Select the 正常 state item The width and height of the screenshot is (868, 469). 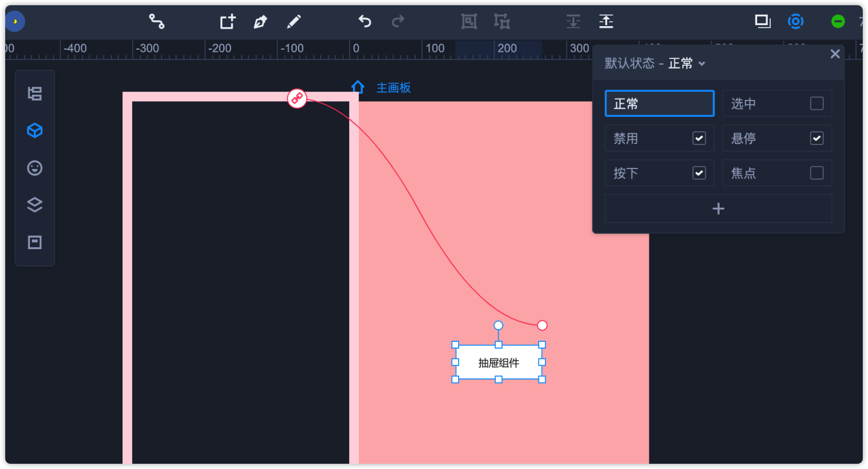point(659,104)
